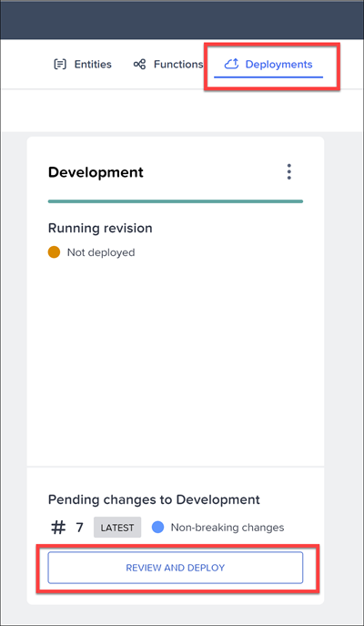Viewport: 364px width, 626px height.
Task: Click revision number 7
Action: coord(79,528)
